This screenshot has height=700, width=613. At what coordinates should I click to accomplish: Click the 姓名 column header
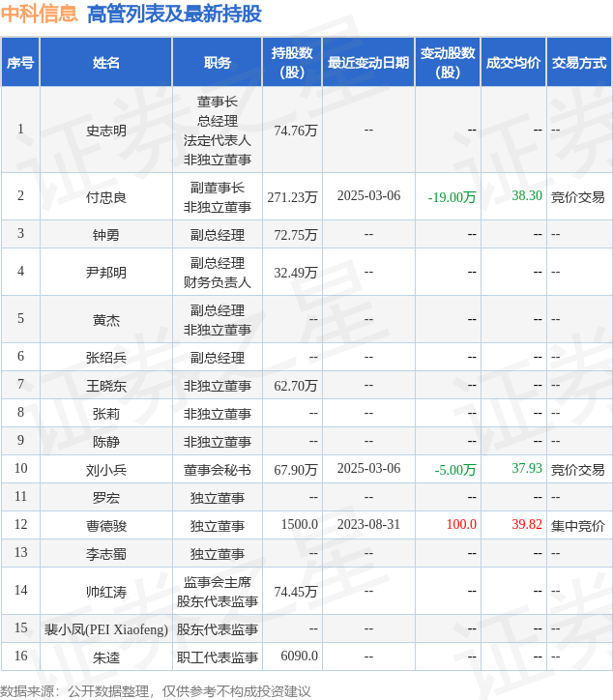tap(106, 63)
